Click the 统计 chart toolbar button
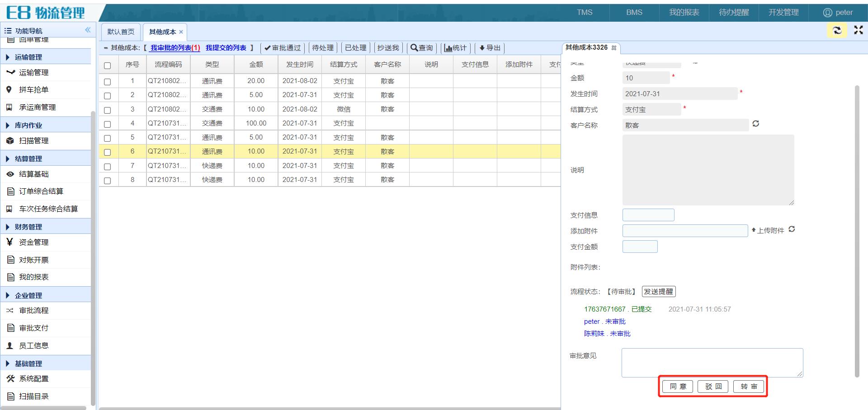868x410 pixels. (455, 48)
